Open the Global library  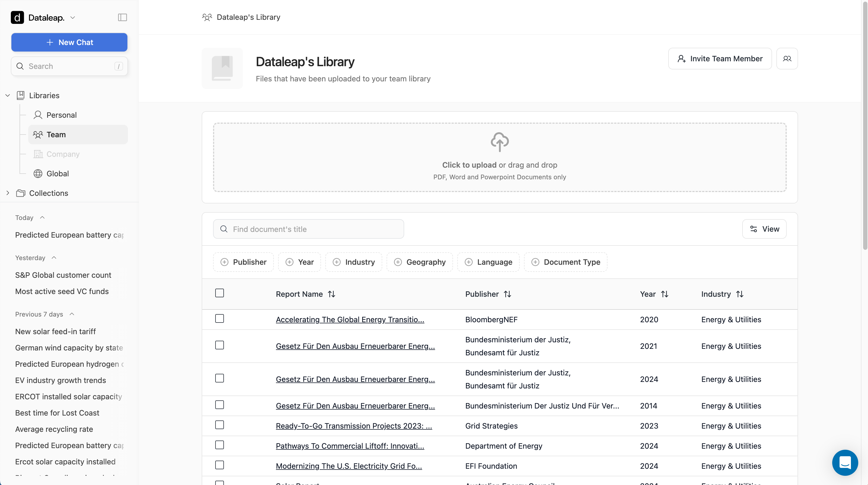[x=58, y=174]
